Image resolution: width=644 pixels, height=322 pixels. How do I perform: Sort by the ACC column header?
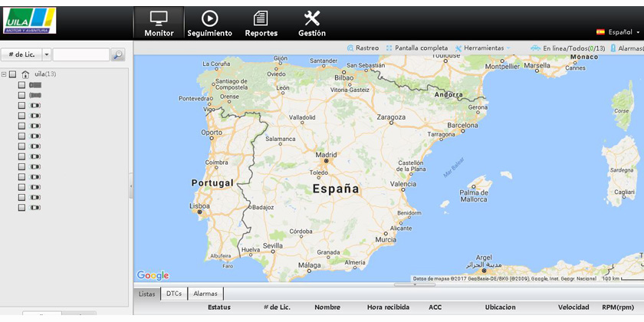pyautogui.click(x=435, y=307)
